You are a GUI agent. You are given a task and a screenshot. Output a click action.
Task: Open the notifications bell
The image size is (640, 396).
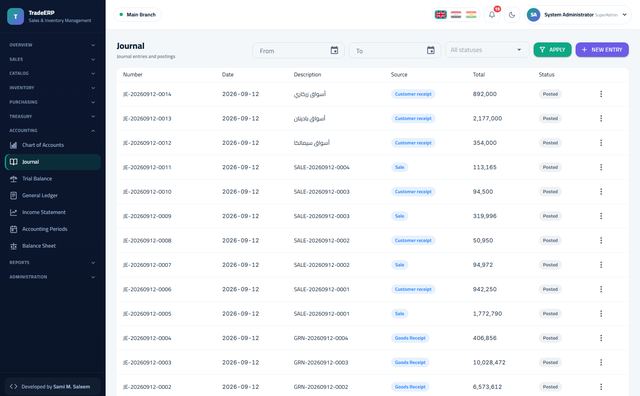click(x=492, y=15)
